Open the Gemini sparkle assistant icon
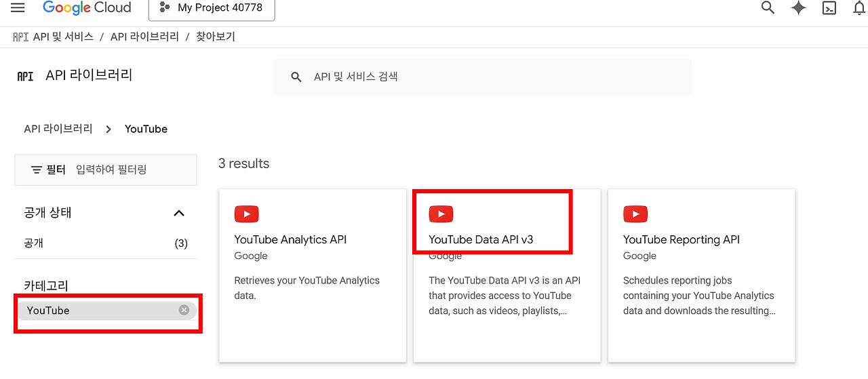Image resolution: width=868 pixels, height=379 pixels. tap(799, 7)
